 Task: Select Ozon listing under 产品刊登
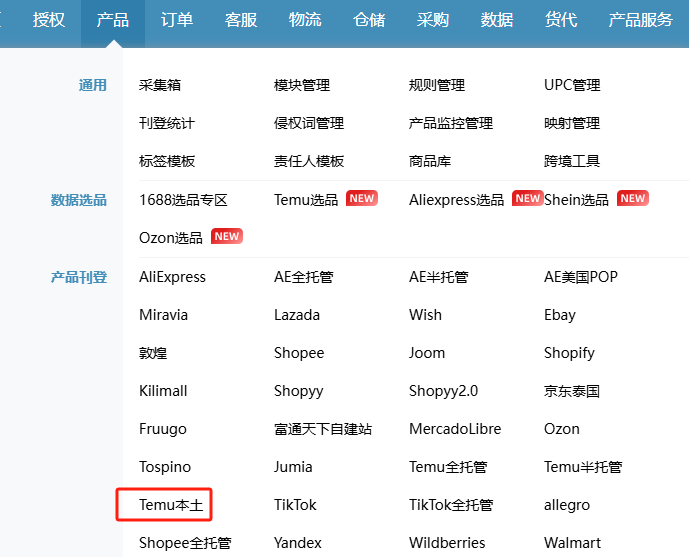562,429
